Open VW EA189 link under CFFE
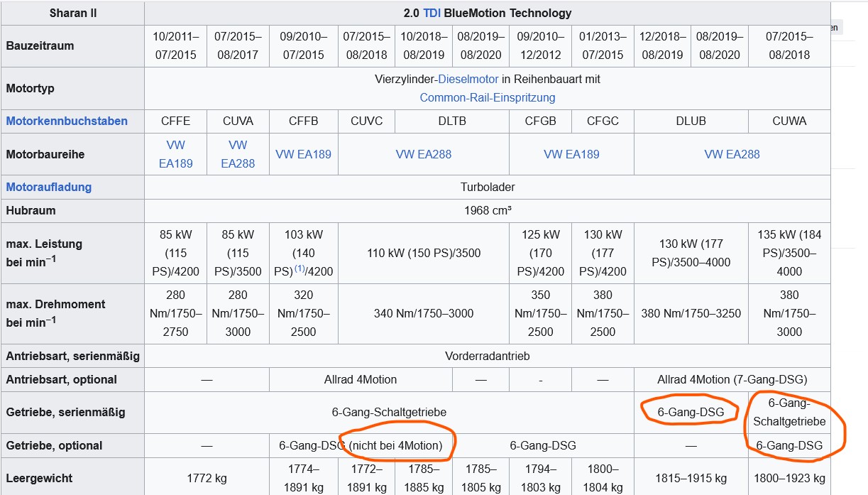 [x=175, y=153]
